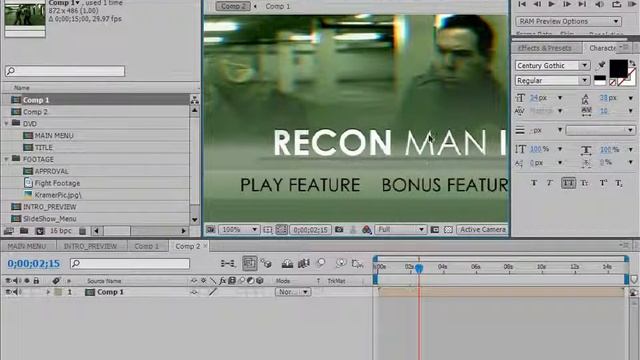The width and height of the screenshot is (640, 360).
Task: Open Effects & Presets tab
Action: (x=544, y=48)
